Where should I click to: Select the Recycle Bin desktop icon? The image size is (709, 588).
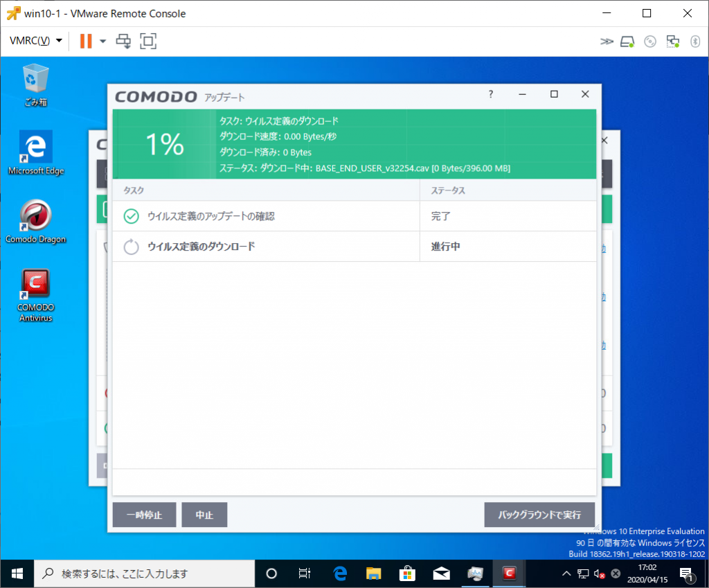(36, 85)
